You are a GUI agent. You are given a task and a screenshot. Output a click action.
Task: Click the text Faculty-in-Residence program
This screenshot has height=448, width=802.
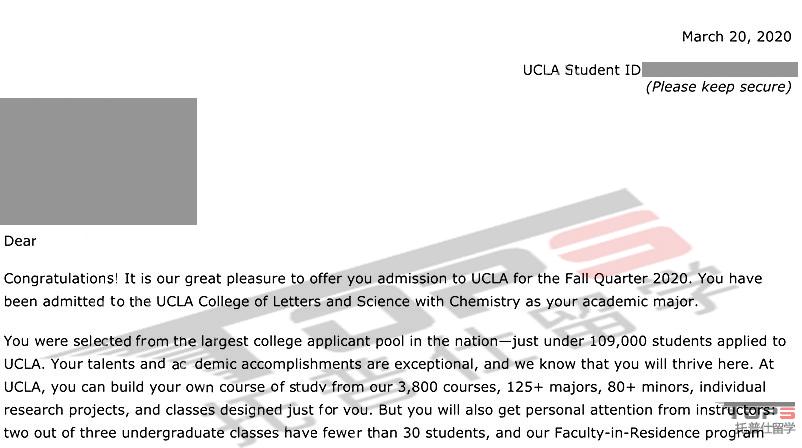click(659, 433)
